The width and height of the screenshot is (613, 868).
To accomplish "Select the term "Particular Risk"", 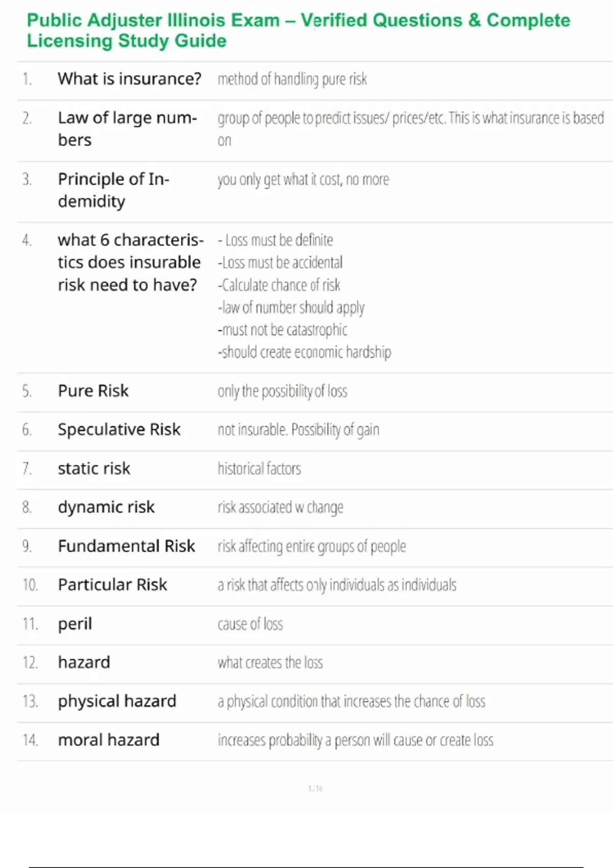I will pos(112,585).
